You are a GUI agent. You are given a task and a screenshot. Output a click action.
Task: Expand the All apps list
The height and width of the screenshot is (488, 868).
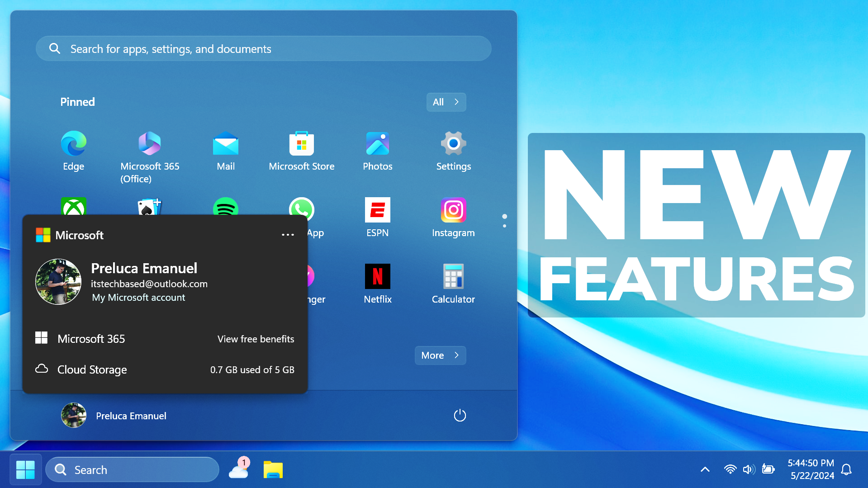(446, 102)
